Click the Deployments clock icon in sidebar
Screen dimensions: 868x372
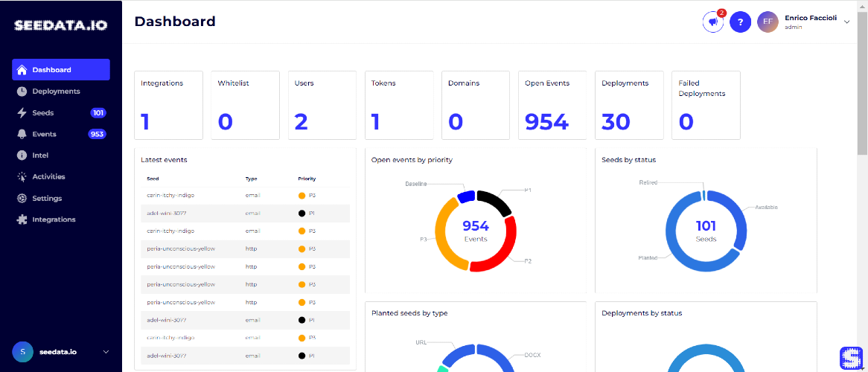(22, 92)
